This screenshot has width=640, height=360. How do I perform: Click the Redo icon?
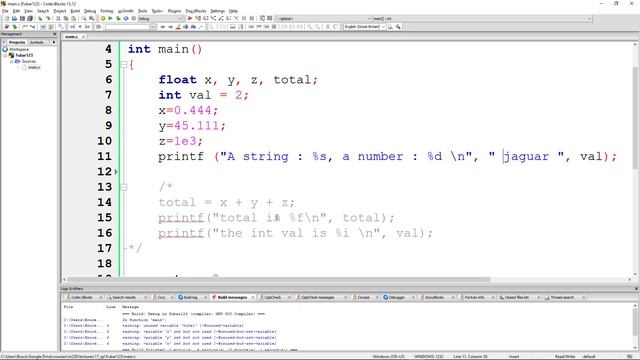pos(48,18)
